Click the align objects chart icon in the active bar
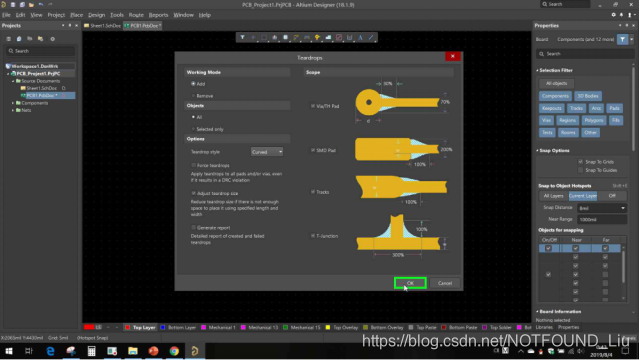Image resolution: width=639 pixels, height=360 pixels. (275, 38)
